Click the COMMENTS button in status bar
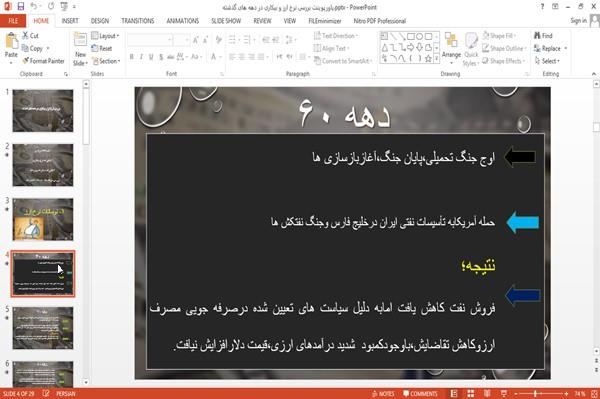 pos(420,394)
